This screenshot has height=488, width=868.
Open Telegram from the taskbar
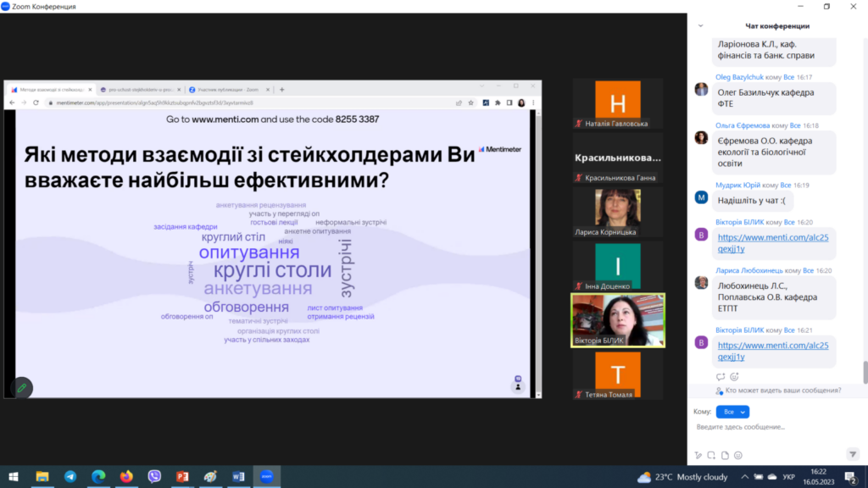70,477
